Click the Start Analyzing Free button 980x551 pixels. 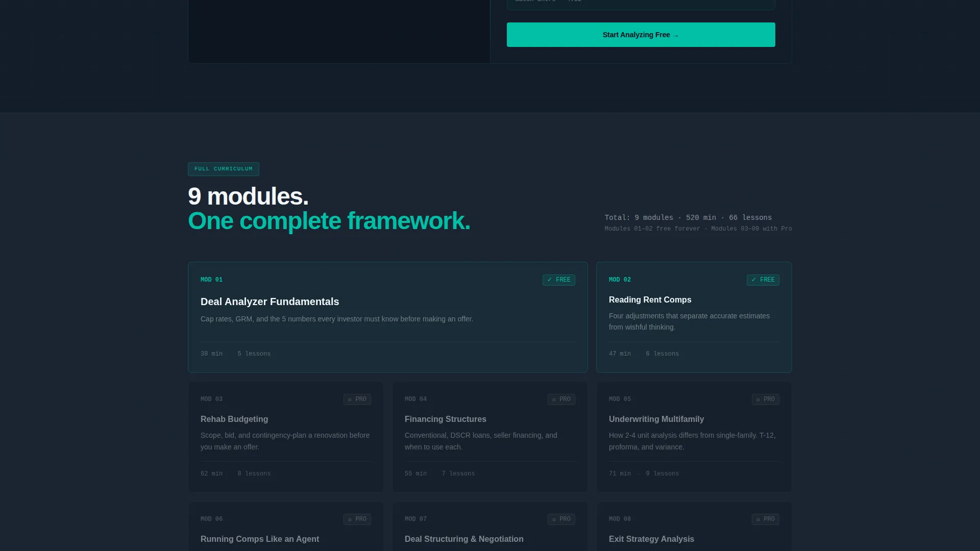click(641, 35)
